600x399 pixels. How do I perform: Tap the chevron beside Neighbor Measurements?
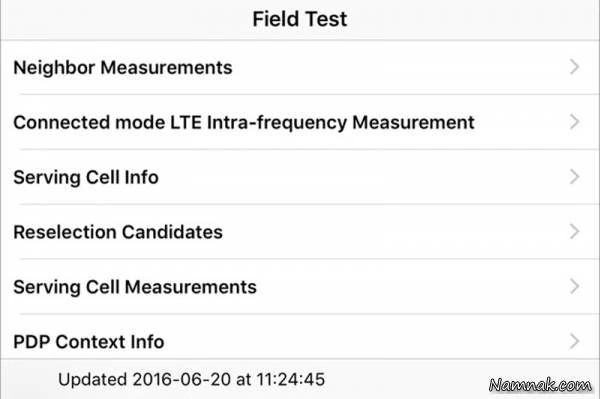tap(574, 67)
